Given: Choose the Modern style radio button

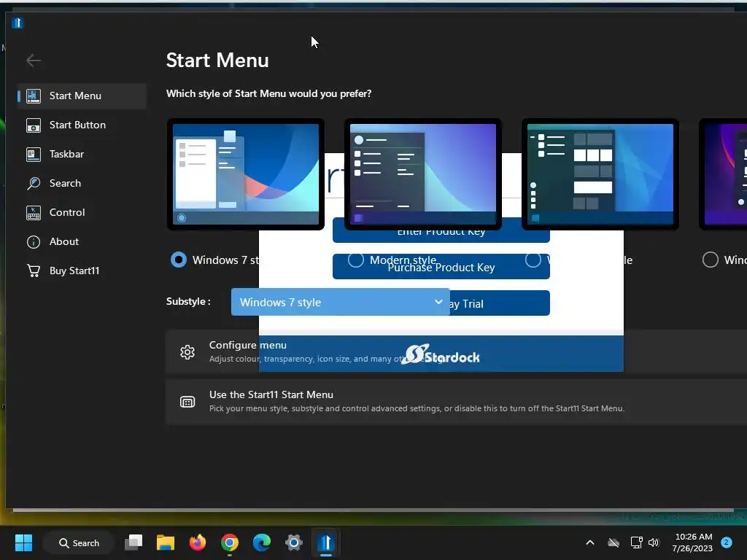Looking at the screenshot, I should [356, 260].
